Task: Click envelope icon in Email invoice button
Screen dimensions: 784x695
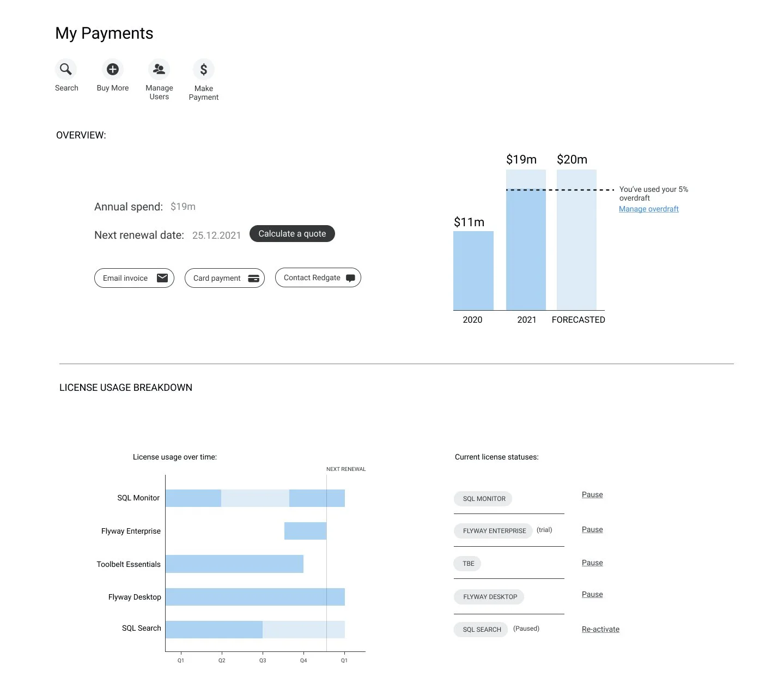Action: coord(162,278)
